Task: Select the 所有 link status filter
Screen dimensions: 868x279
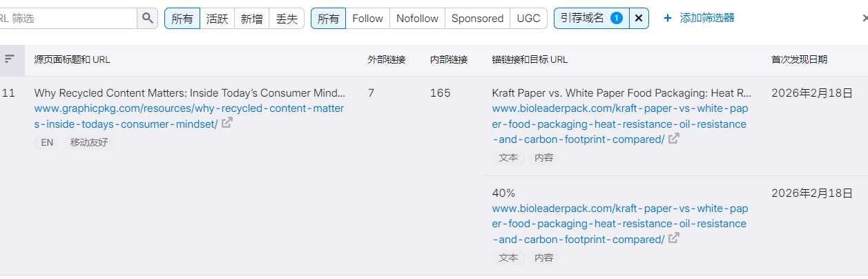Action: click(x=182, y=19)
